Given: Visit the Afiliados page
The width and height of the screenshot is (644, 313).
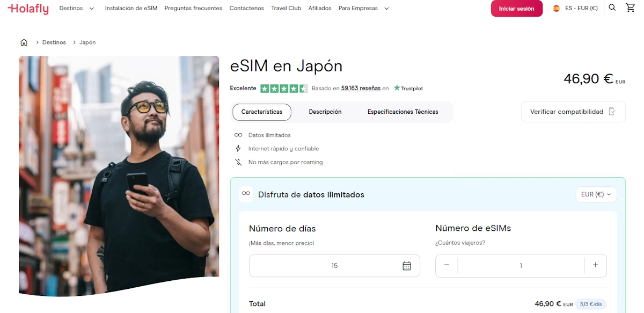Looking at the screenshot, I should (x=320, y=9).
